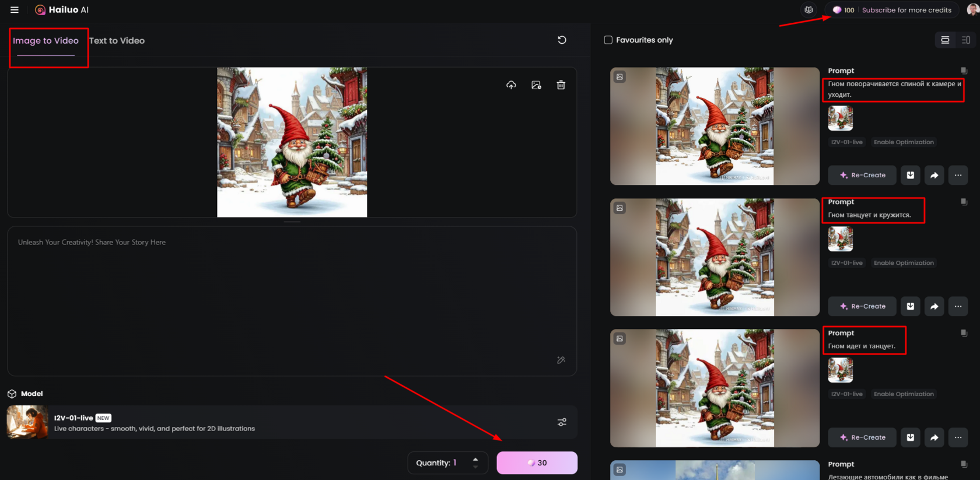The image size is (980, 480).
Task: Switch to the Image to Video tab
Action: coord(45,41)
